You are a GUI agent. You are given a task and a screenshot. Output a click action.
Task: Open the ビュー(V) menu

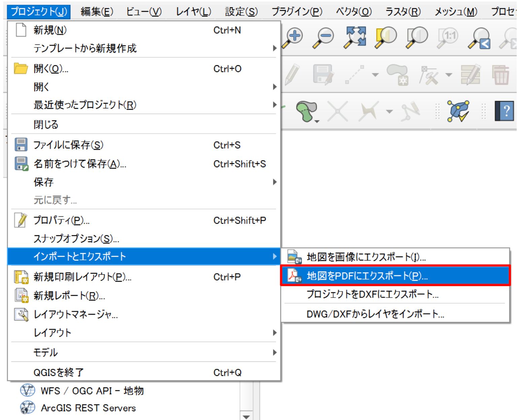coord(144,11)
